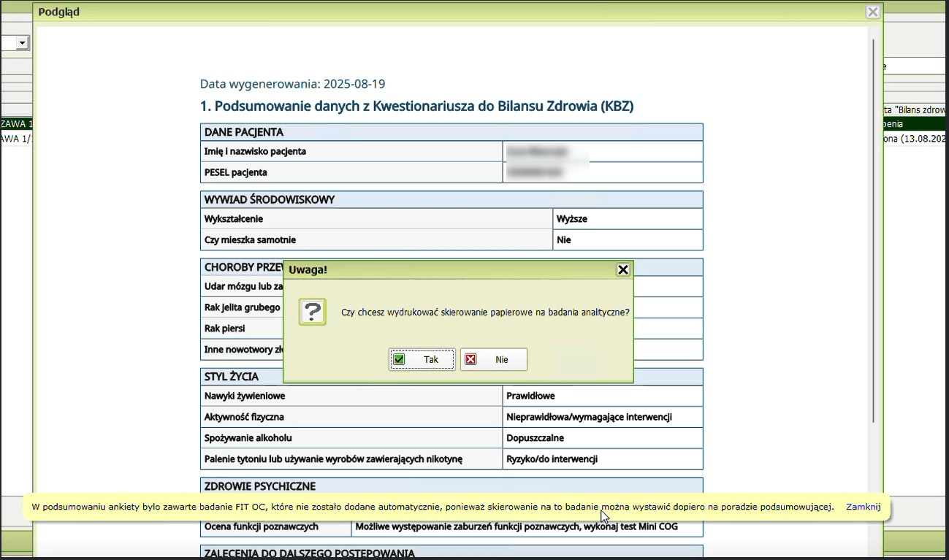
Task: Click the dialog question about skierowanie papierowe
Action: pyautogui.click(x=486, y=312)
